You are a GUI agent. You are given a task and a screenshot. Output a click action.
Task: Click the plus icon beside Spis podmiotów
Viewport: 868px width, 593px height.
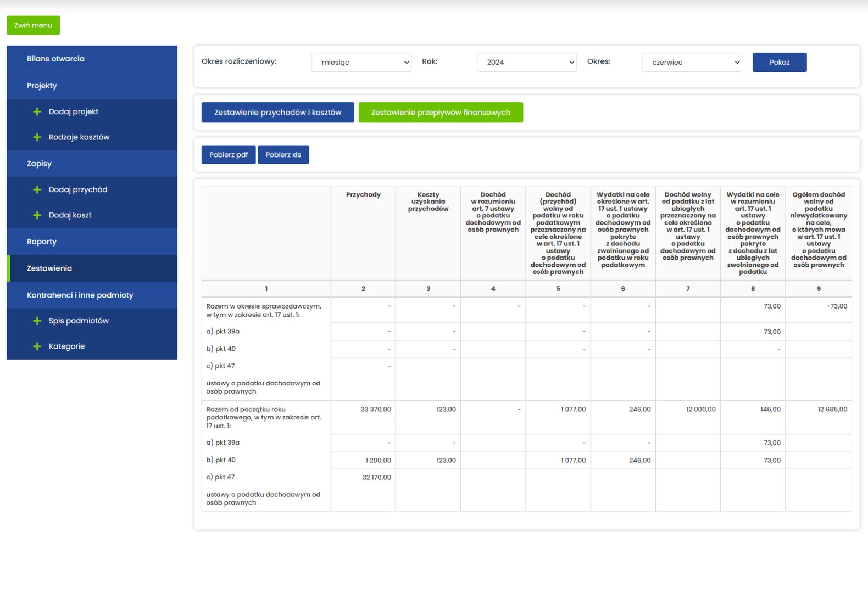[x=37, y=321]
